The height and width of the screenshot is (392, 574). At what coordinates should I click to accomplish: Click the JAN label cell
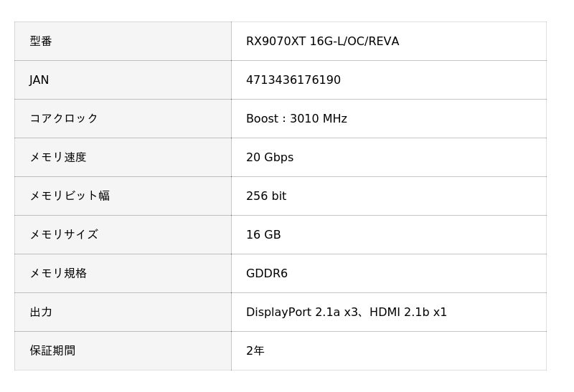pos(39,80)
